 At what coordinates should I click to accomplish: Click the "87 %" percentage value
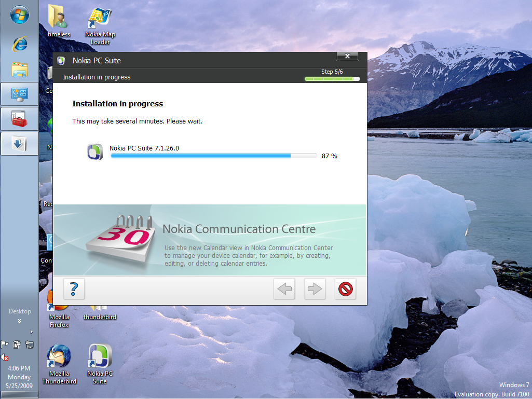pos(330,156)
